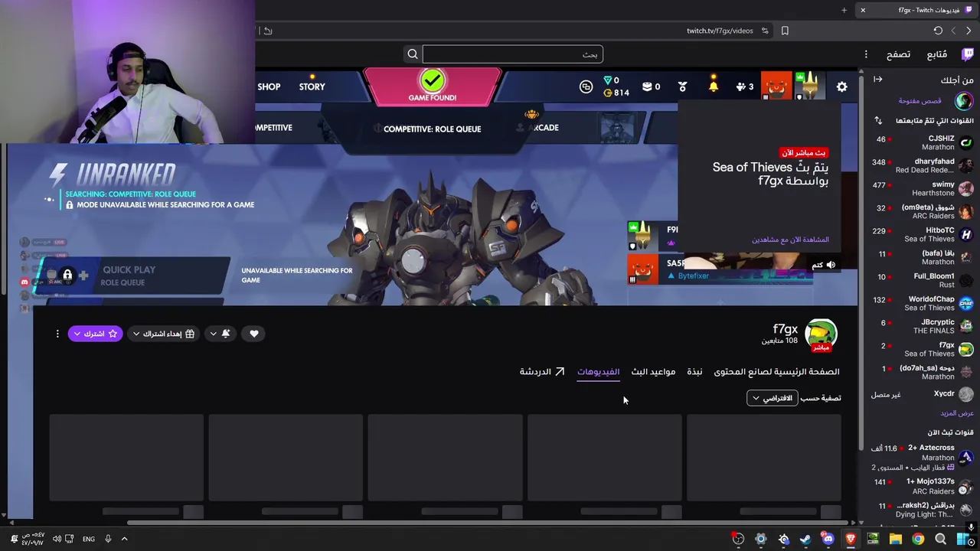
Task: Open the الدردشة chat popout tab
Action: (x=542, y=372)
